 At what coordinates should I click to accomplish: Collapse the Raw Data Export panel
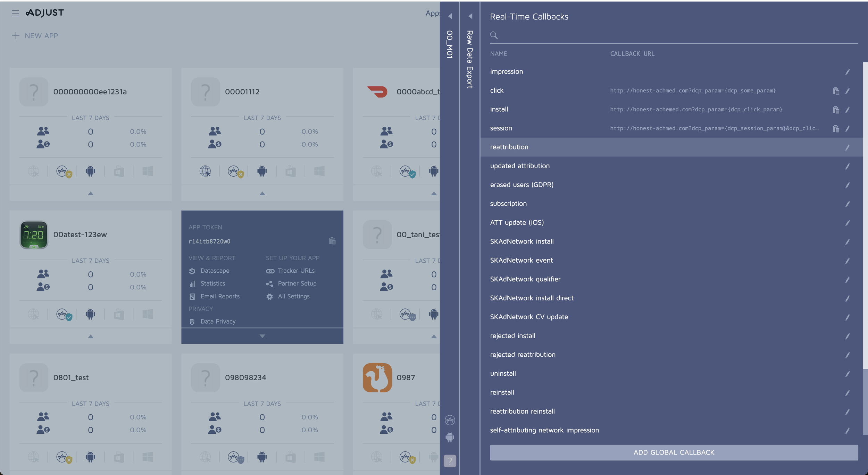(470, 16)
